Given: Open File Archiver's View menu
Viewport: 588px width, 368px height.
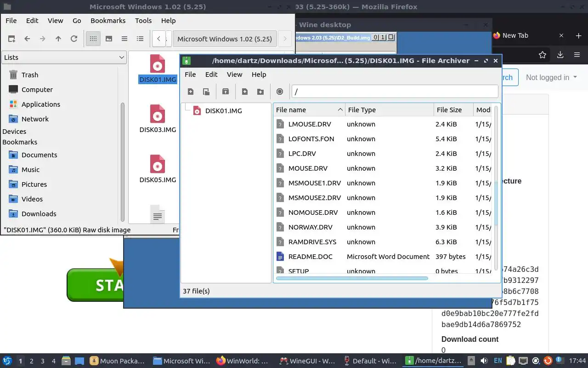Looking at the screenshot, I should coord(234,75).
